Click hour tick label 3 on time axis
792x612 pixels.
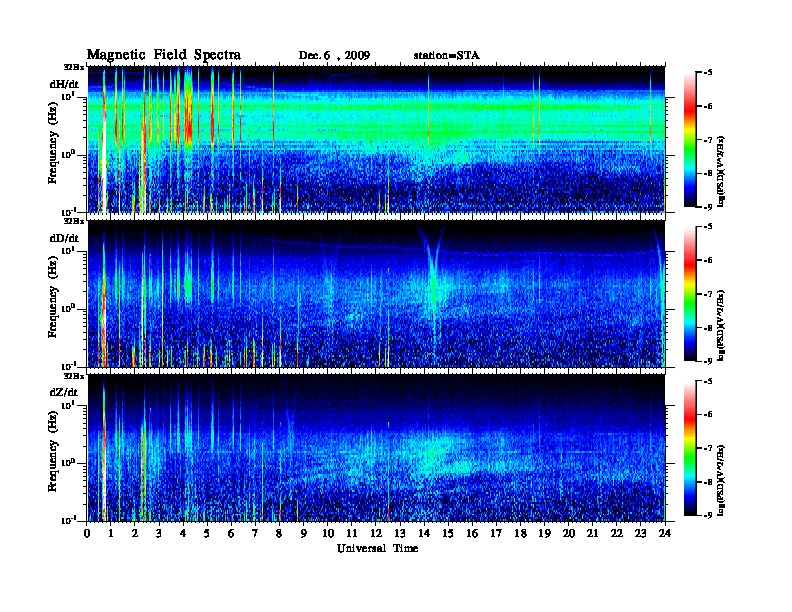(159, 534)
